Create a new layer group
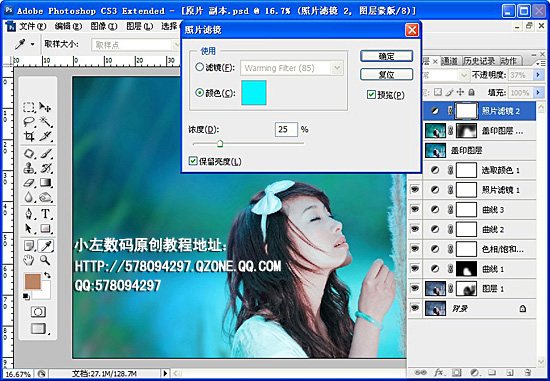This screenshot has width=550, height=381. click(x=492, y=372)
